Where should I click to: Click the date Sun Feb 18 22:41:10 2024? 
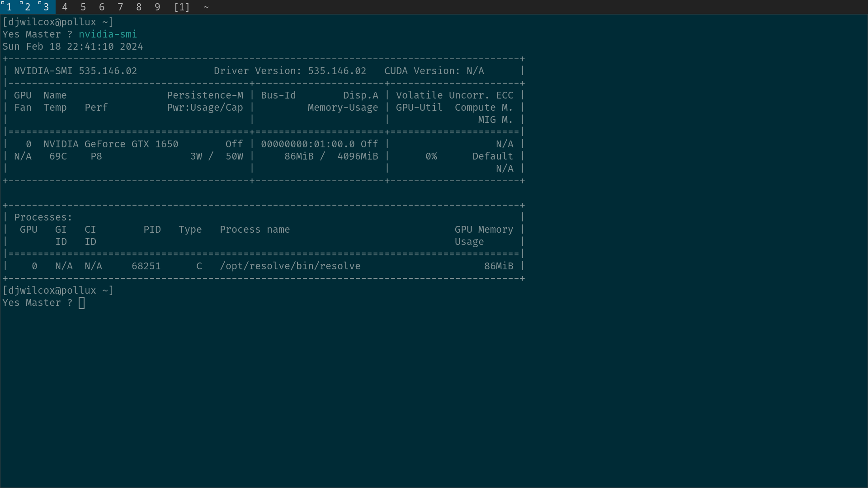73,47
